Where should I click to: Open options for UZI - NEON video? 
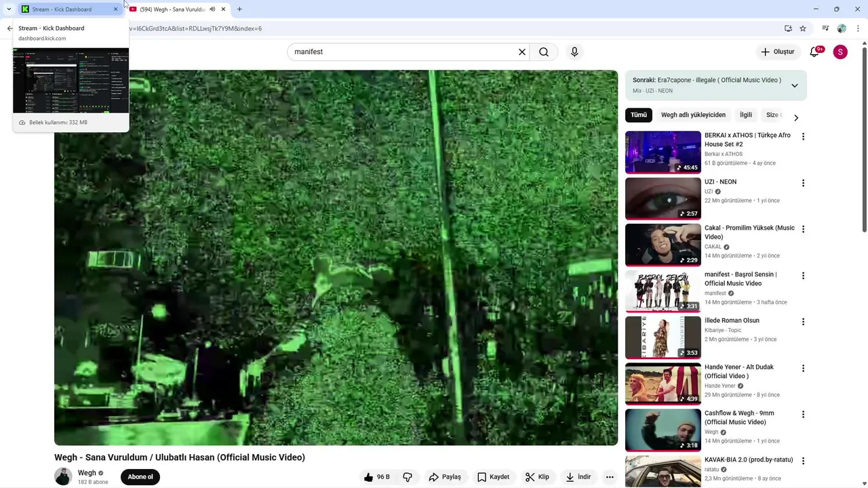coord(803,183)
